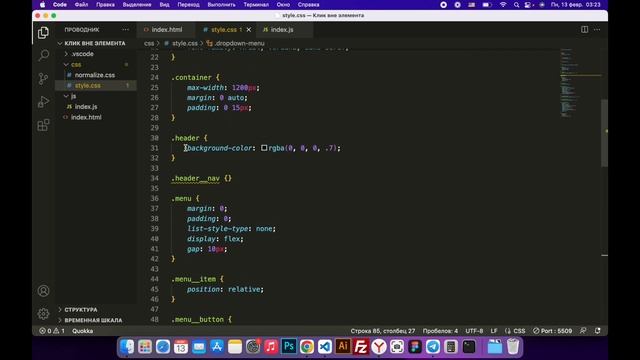Open the Выполнить menu
640x360 pixels.
(221, 5)
